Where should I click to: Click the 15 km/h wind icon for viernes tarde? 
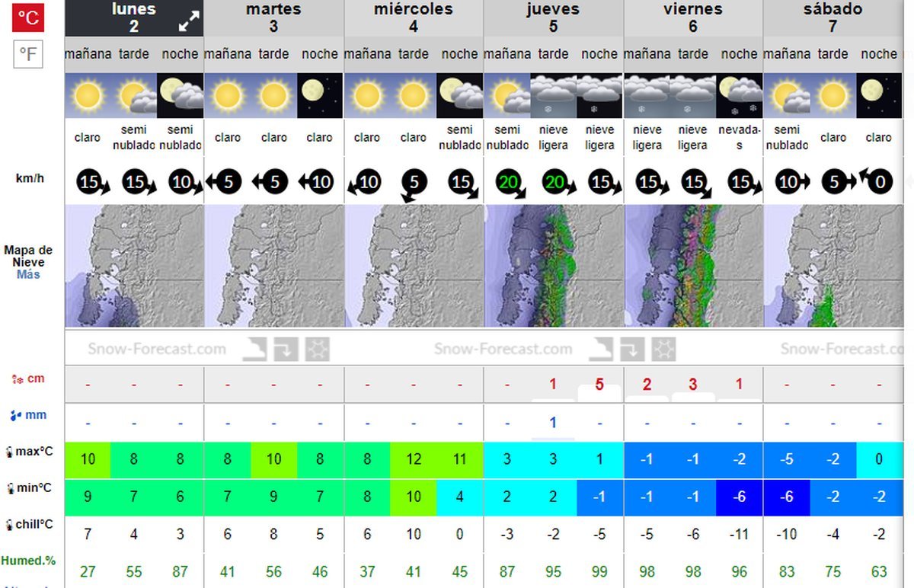click(x=696, y=183)
